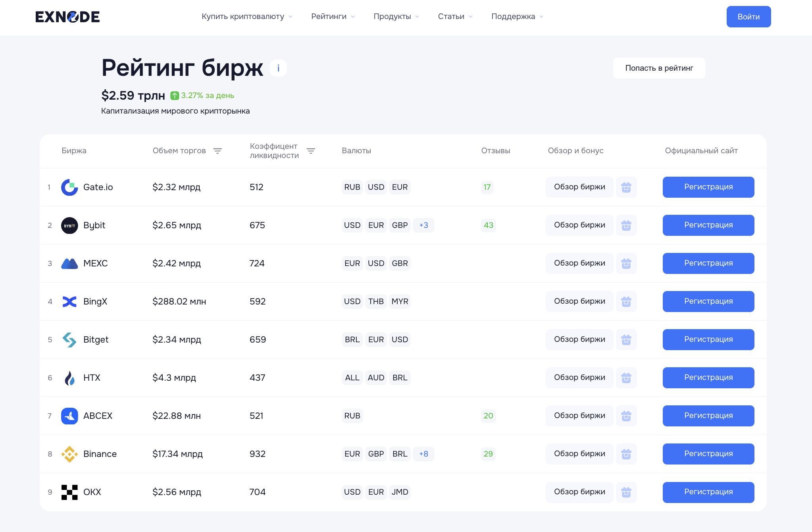Viewport: 812px width, 532px height.
Task: Click the Войти login button
Action: click(749, 17)
